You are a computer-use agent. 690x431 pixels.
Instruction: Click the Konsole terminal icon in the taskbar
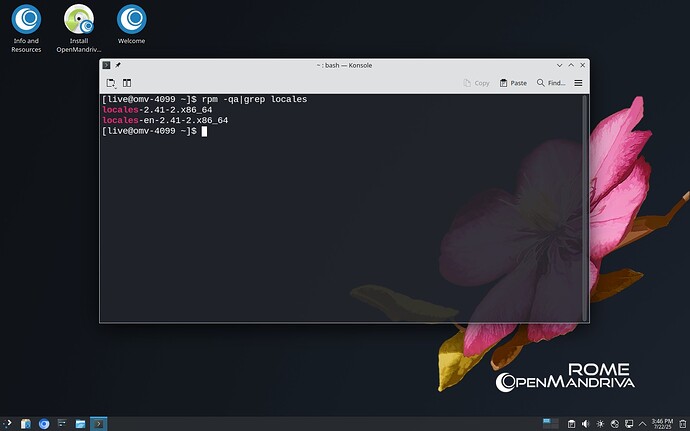click(x=98, y=423)
